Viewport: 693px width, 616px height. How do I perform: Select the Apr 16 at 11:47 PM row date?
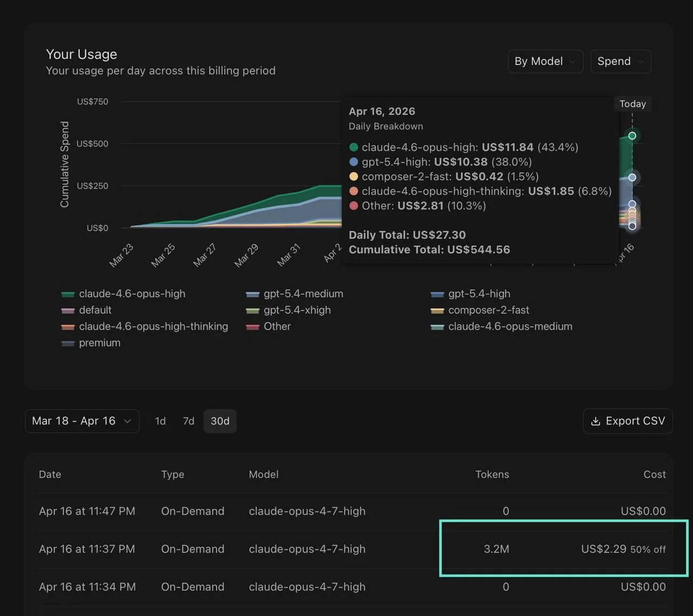pyautogui.click(x=87, y=511)
